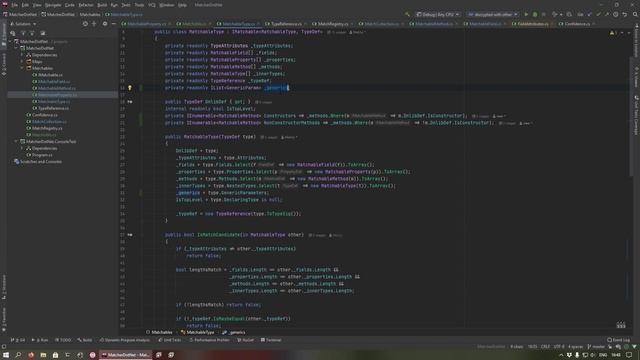
Task: Click the Search Everywhere magnifier icon
Action: click(x=635, y=14)
